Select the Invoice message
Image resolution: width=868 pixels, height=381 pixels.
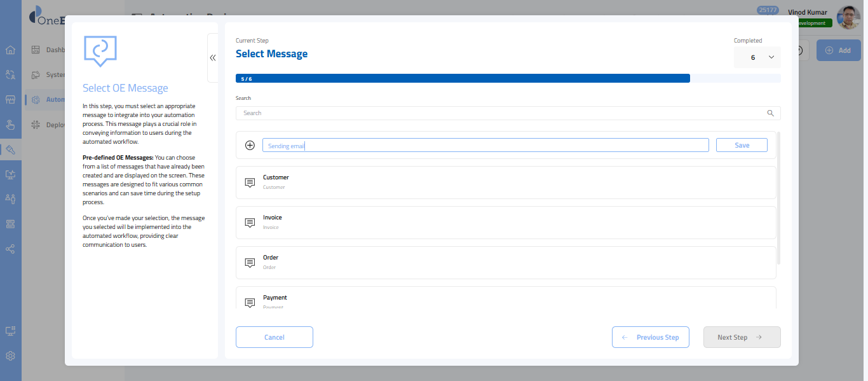pos(505,222)
